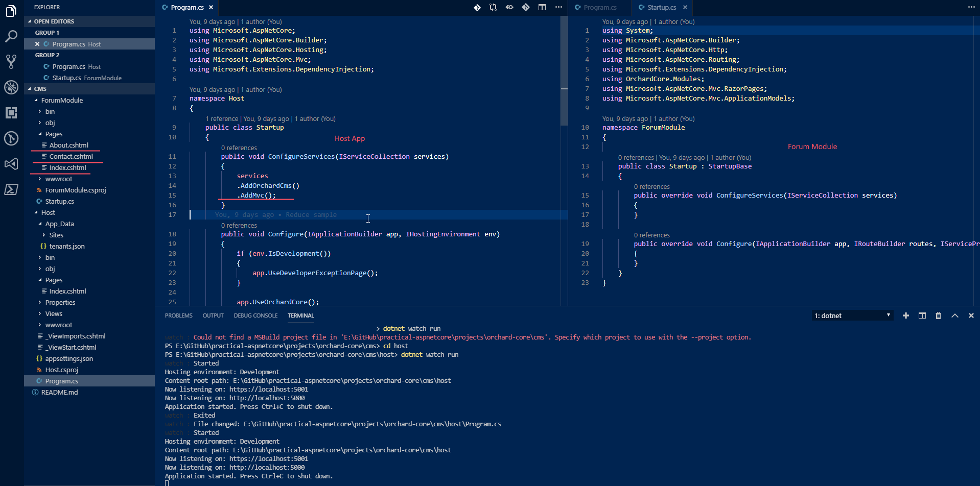
Task: Open the Search view in activity bar
Action: point(11,36)
